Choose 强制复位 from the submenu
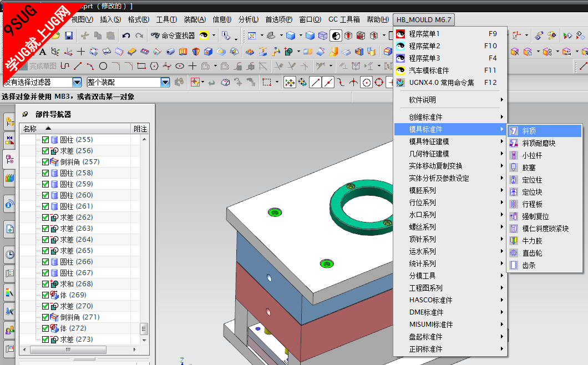 [535, 216]
